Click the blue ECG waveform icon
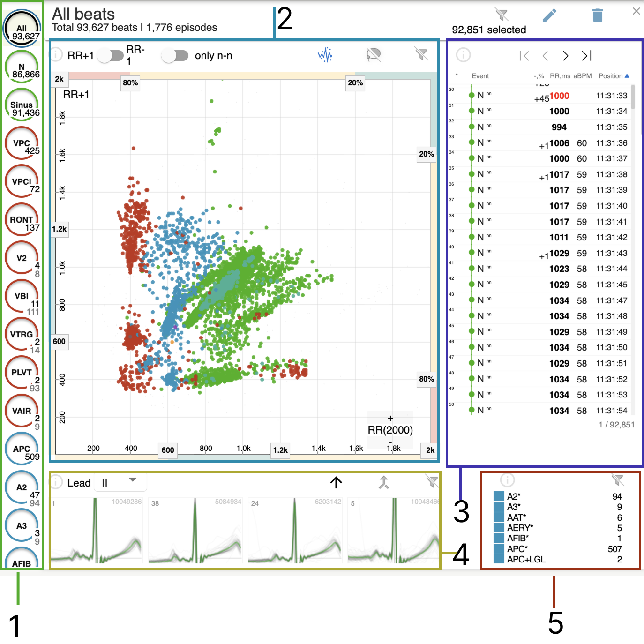 [x=325, y=55]
